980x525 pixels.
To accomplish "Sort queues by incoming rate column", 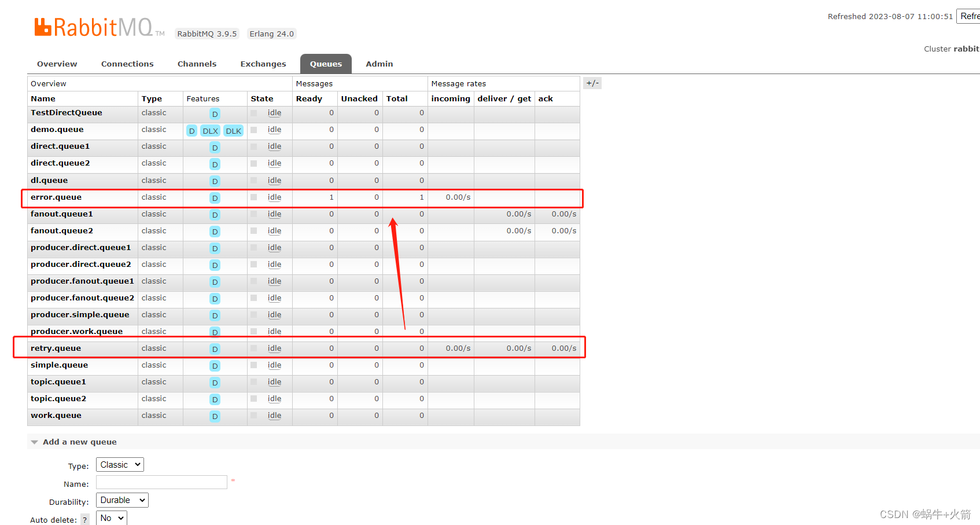I will (451, 99).
